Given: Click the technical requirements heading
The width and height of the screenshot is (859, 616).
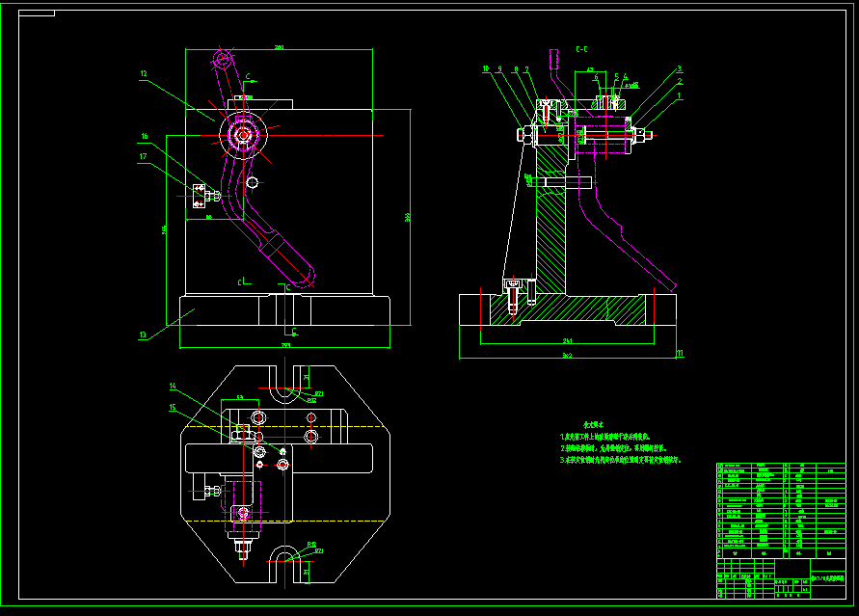Looking at the screenshot, I should pos(593,424).
